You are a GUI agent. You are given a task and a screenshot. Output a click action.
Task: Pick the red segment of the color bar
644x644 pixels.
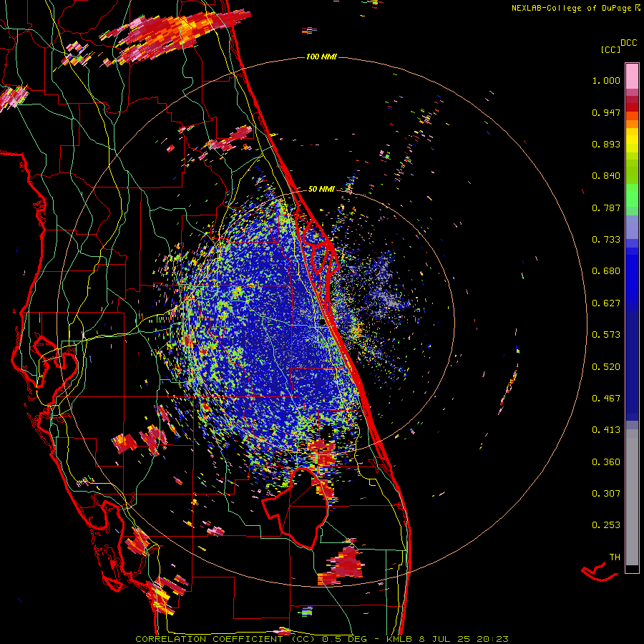point(632,107)
